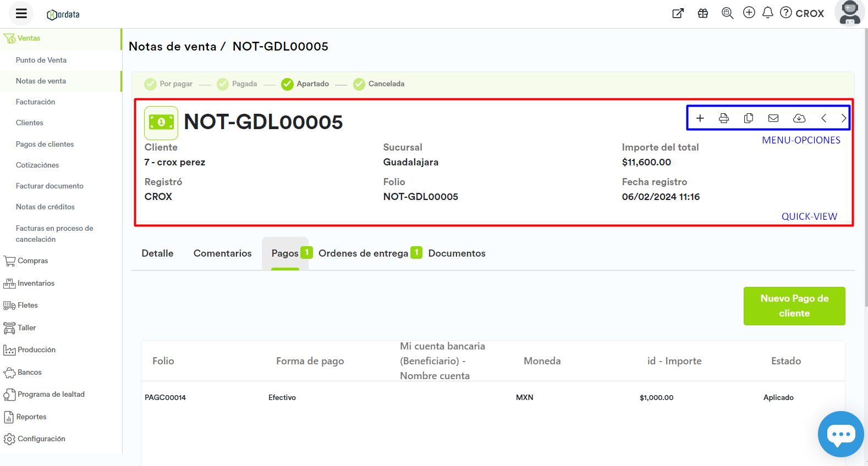Select the Cancelada status step
Screen dimensions: 868x466
tap(379, 84)
